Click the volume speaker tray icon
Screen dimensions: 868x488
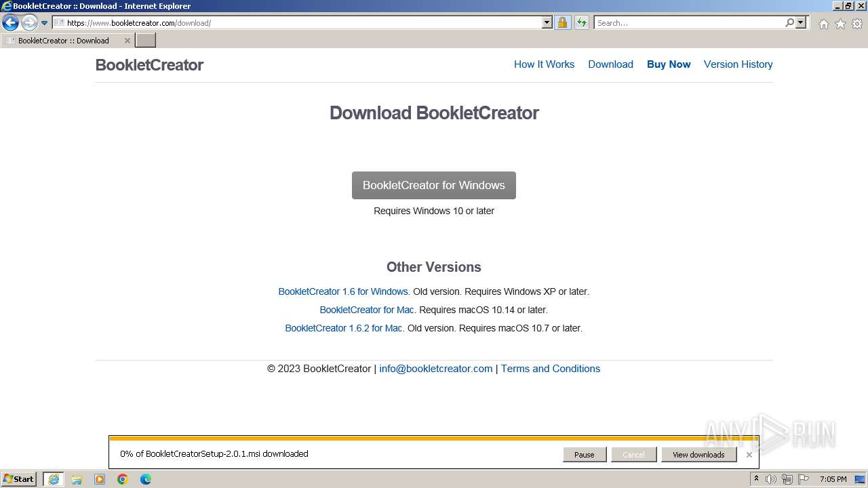[x=771, y=479]
